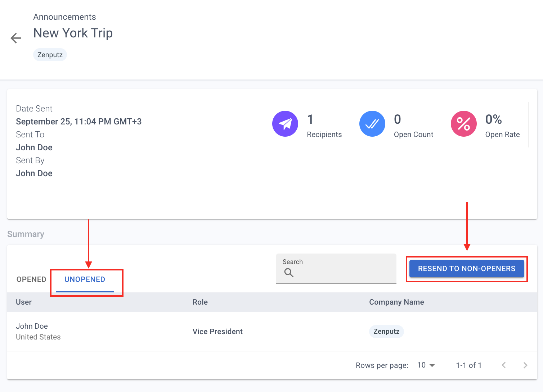Screen dimensions: 543x392
Task: Click the Zenputz tag under the title
Action: [x=50, y=55]
